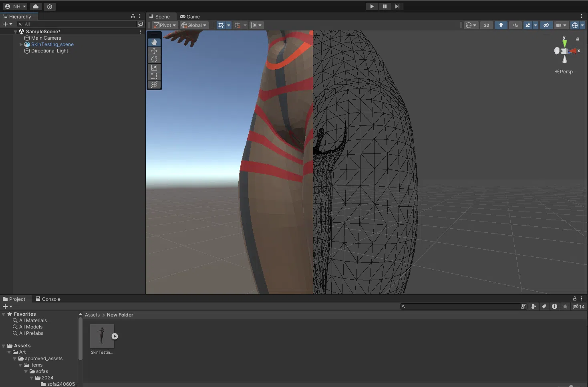Open Scene view options menu dots

582,16
